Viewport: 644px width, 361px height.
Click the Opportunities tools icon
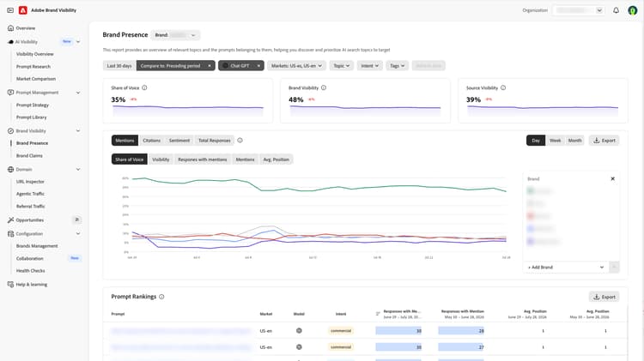10,220
